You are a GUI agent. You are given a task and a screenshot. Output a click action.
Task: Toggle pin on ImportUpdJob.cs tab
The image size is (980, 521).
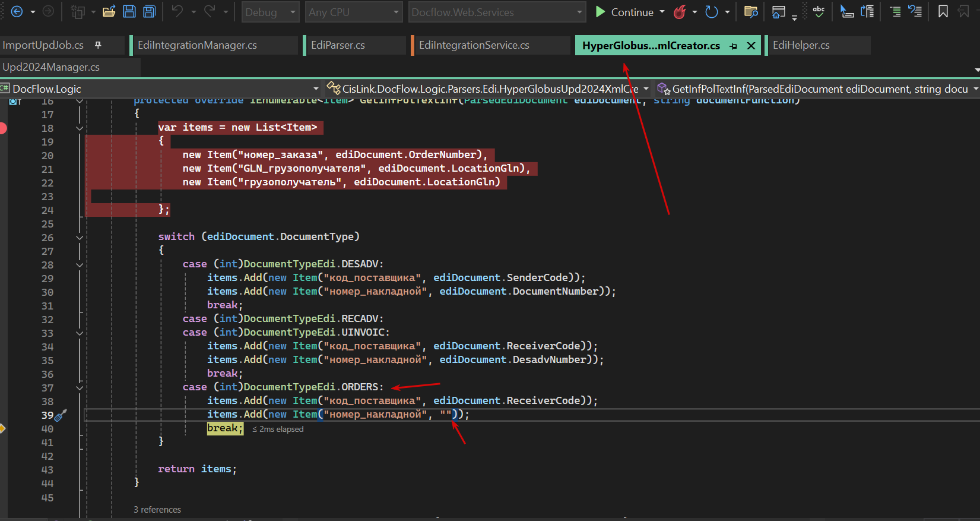pyautogui.click(x=99, y=45)
